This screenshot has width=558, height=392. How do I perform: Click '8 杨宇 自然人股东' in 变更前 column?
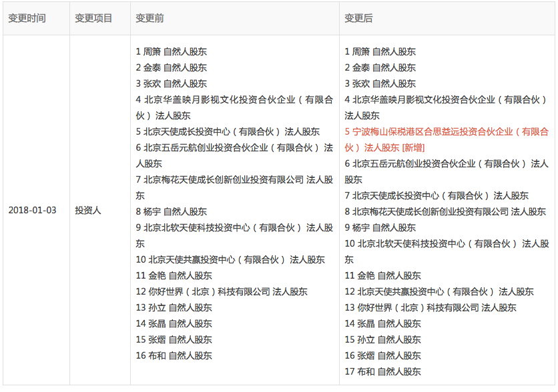coord(171,211)
